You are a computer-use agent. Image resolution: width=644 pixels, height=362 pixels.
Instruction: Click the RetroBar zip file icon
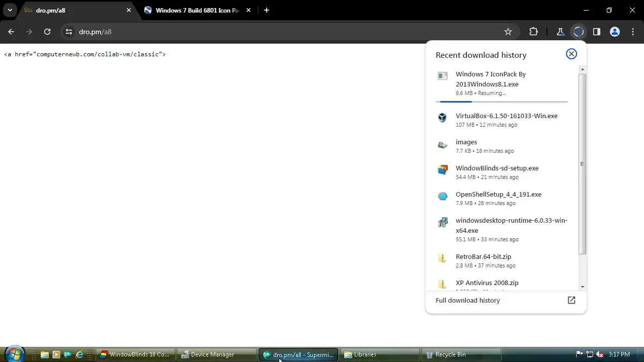442,258
